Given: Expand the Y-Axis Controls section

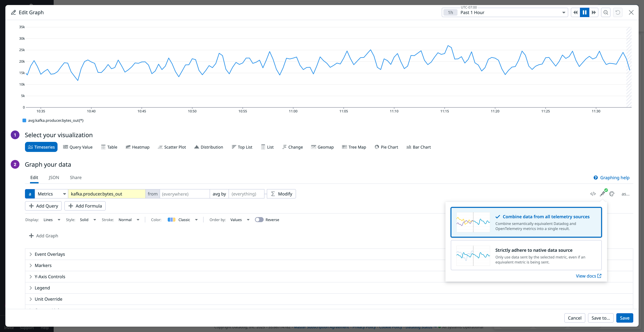Looking at the screenshot, I should [x=50, y=277].
